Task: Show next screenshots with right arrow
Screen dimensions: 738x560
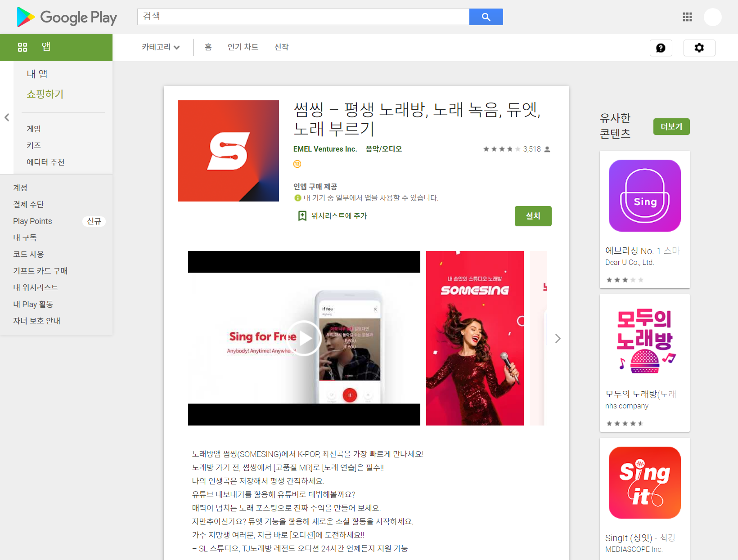Action: tap(558, 338)
